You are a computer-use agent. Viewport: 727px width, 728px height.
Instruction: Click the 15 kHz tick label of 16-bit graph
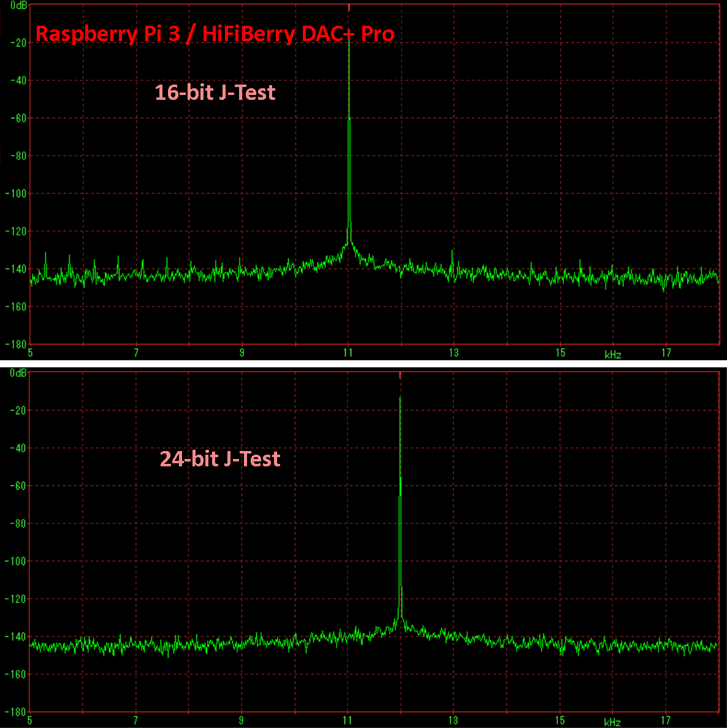coord(561,353)
